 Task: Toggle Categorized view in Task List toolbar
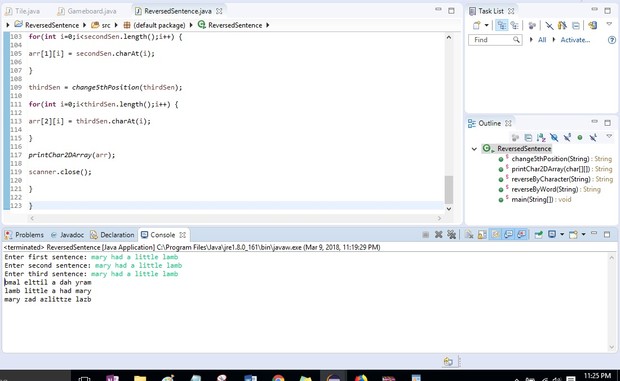coord(501,25)
